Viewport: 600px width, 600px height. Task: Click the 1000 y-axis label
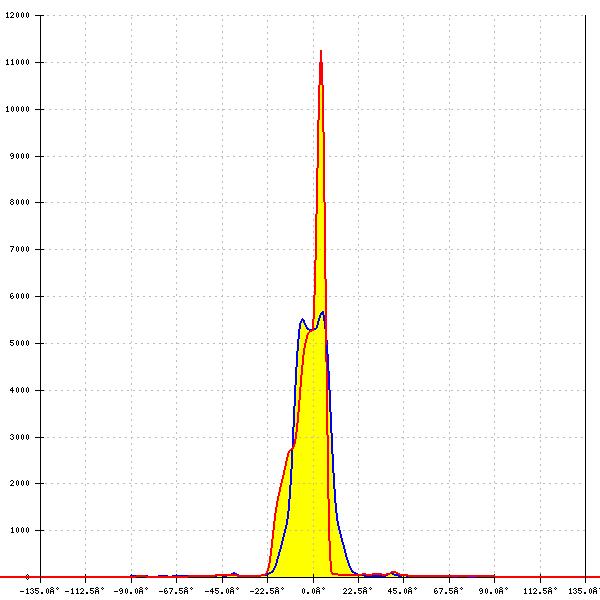tap(20, 530)
